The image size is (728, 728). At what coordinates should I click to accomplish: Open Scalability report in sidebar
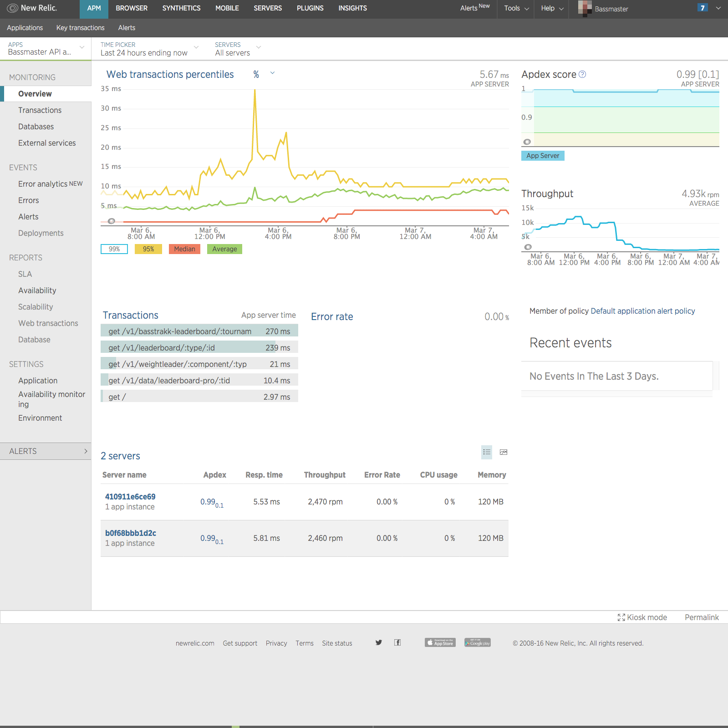(x=36, y=307)
